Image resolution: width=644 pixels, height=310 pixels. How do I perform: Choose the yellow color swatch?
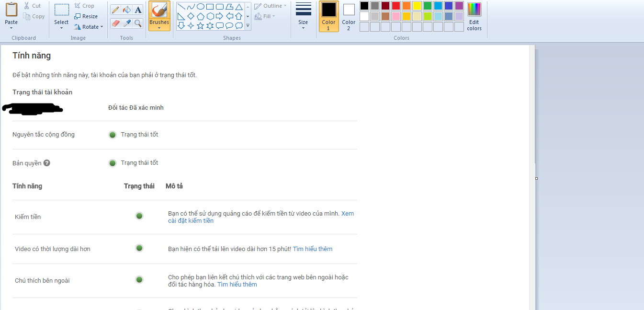point(417,6)
